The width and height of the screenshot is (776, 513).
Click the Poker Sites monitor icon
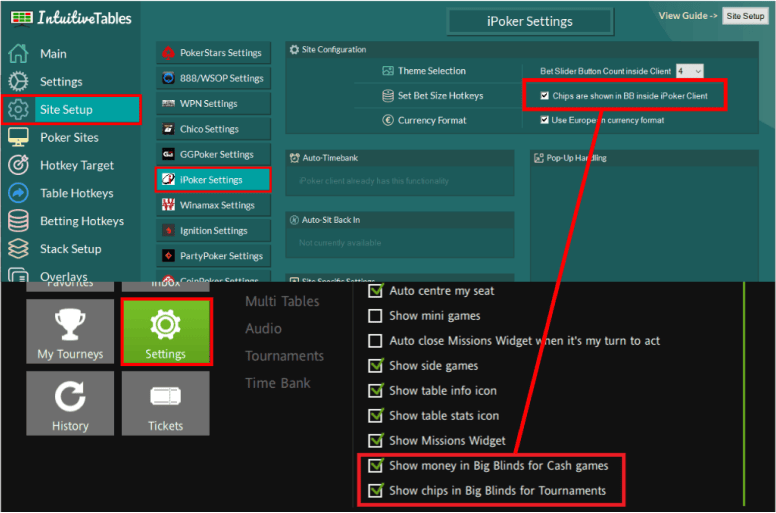[x=18, y=138]
